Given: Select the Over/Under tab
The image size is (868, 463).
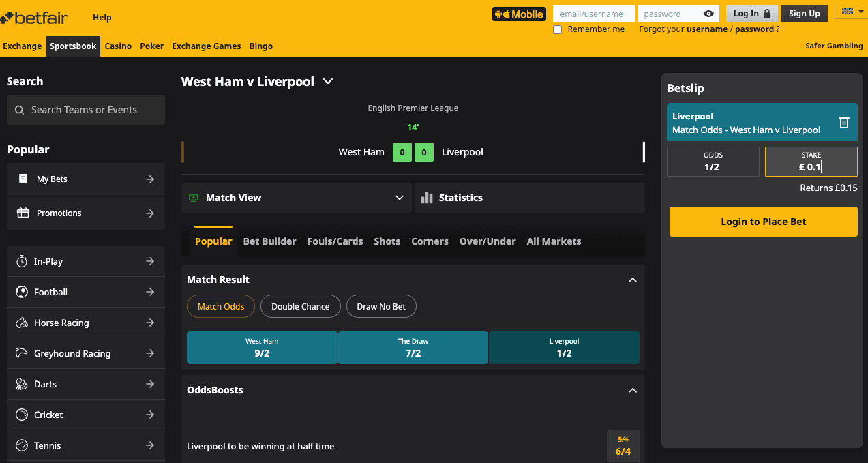Looking at the screenshot, I should coord(488,241).
